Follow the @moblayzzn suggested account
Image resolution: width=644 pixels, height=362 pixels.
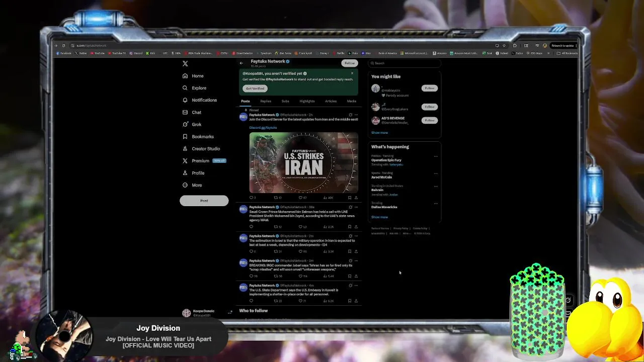[429, 88]
